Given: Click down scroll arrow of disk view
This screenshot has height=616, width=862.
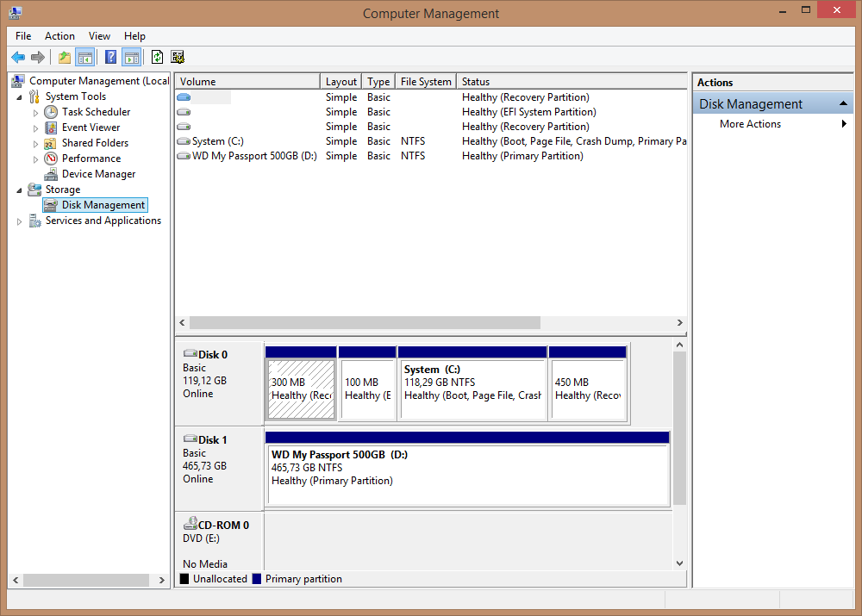Looking at the screenshot, I should [x=680, y=563].
